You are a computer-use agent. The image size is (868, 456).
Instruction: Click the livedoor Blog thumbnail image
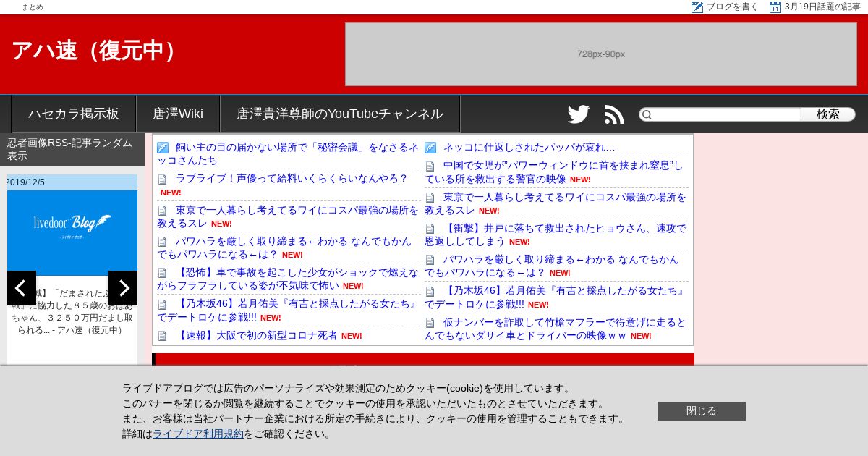point(72,233)
